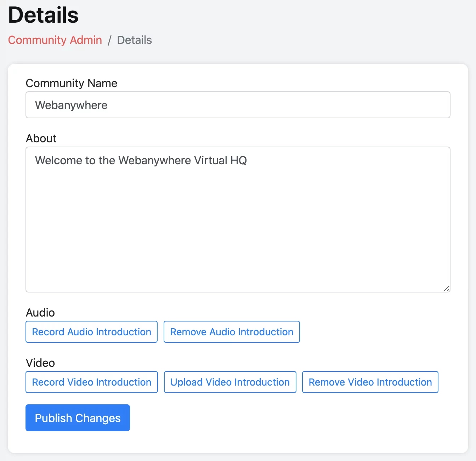Viewport: 476px width, 461px height.
Task: Click the Community Name label
Action: pos(72,83)
